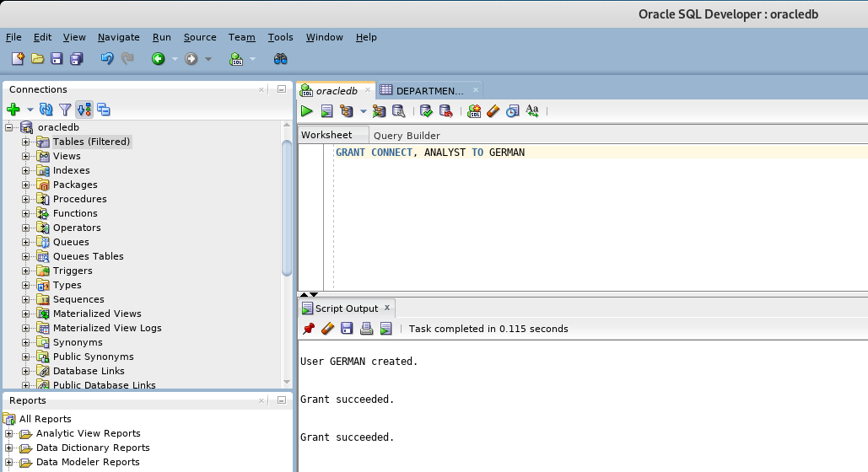Screen dimensions: 868x472
Task: Pin the Script Output with red pushpin
Action: click(309, 329)
